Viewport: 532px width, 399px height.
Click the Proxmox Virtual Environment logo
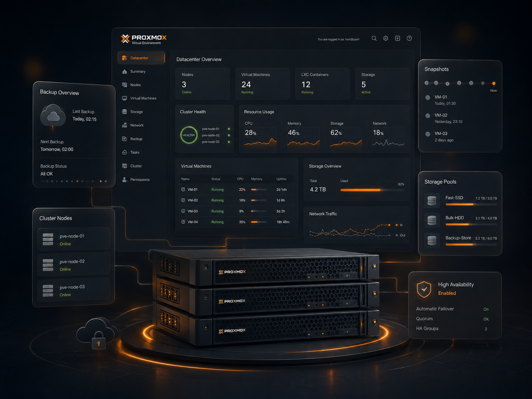(x=144, y=39)
